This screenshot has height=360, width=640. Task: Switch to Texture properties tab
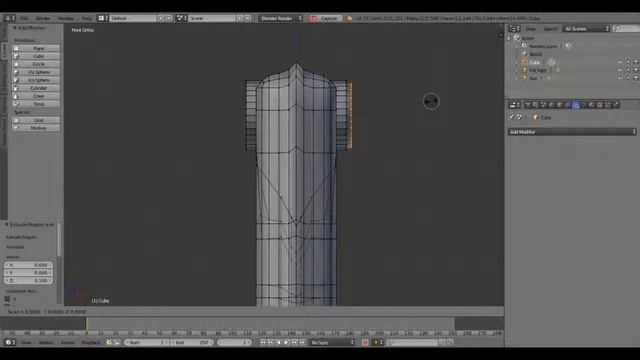coord(600,105)
